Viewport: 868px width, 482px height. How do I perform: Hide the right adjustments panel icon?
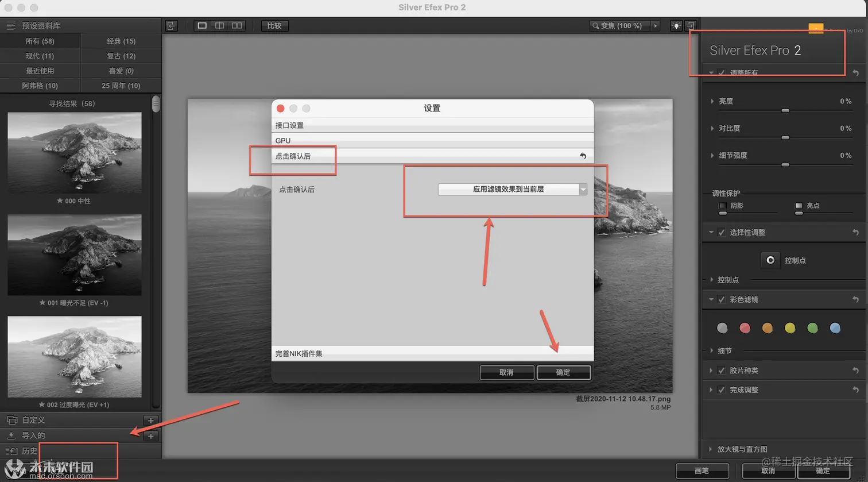[x=691, y=26]
